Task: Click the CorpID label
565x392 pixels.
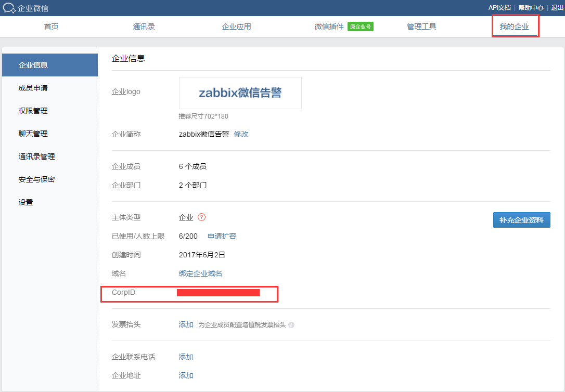Action: (x=124, y=292)
